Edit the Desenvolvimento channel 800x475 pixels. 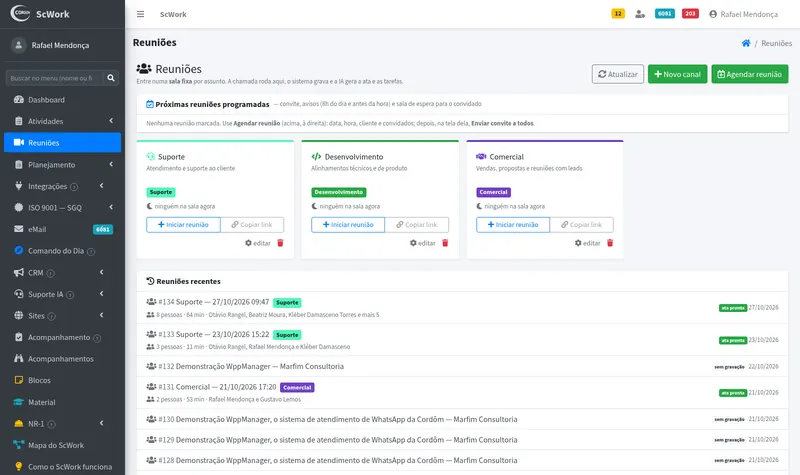(422, 243)
